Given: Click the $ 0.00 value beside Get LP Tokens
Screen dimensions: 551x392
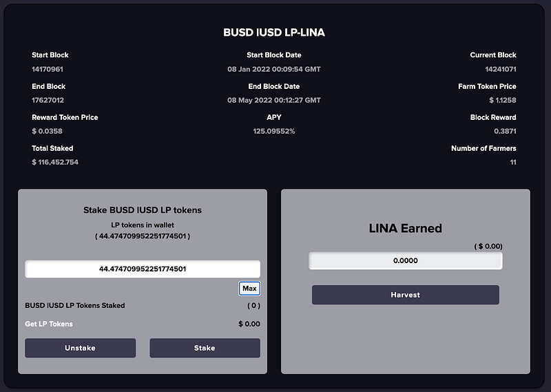Looking at the screenshot, I should pos(249,324).
